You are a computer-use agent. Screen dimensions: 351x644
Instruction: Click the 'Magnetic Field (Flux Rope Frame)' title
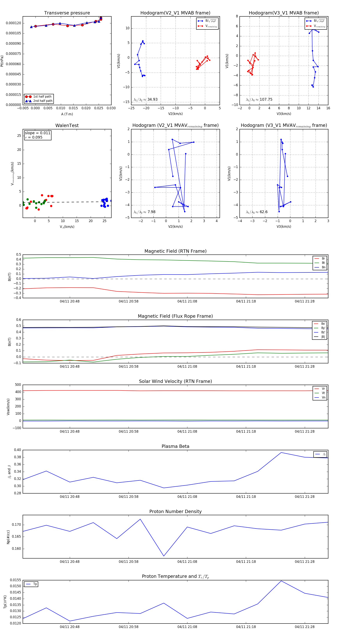click(175, 316)
